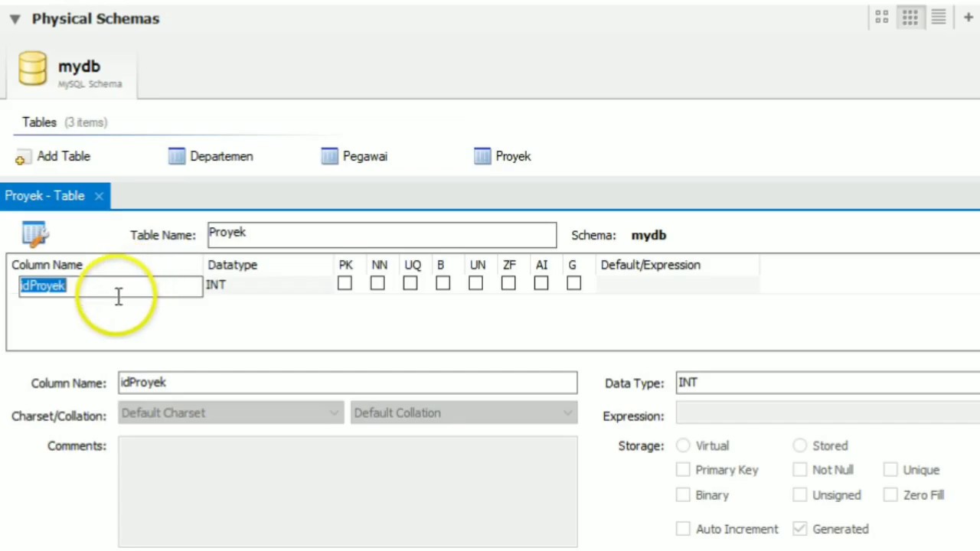Click the Column Name grid header
Viewport: 980px width, 551px height.
click(47, 265)
